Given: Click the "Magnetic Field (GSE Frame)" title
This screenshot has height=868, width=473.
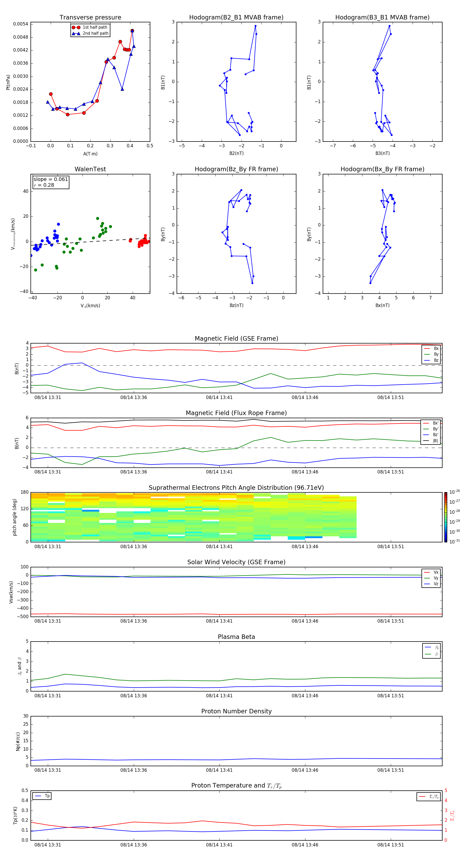Looking at the screenshot, I should pos(236,339).
